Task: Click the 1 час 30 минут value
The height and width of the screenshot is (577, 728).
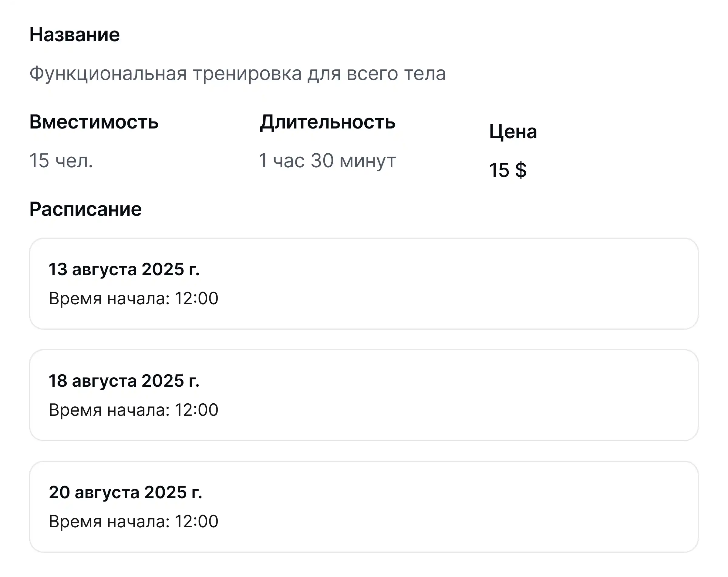Action: [x=327, y=161]
